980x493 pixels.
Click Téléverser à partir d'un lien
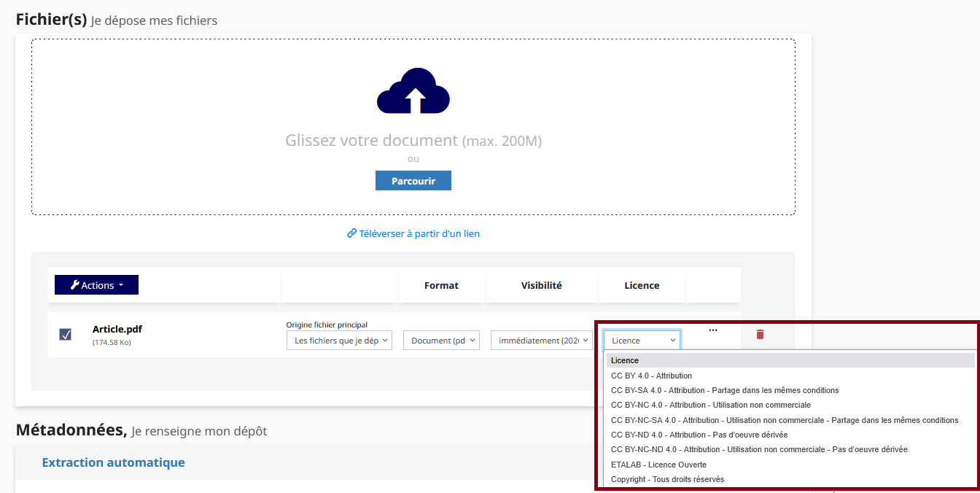[413, 234]
